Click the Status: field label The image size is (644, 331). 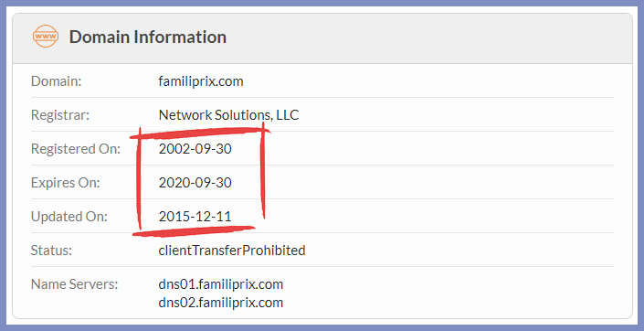tap(51, 250)
